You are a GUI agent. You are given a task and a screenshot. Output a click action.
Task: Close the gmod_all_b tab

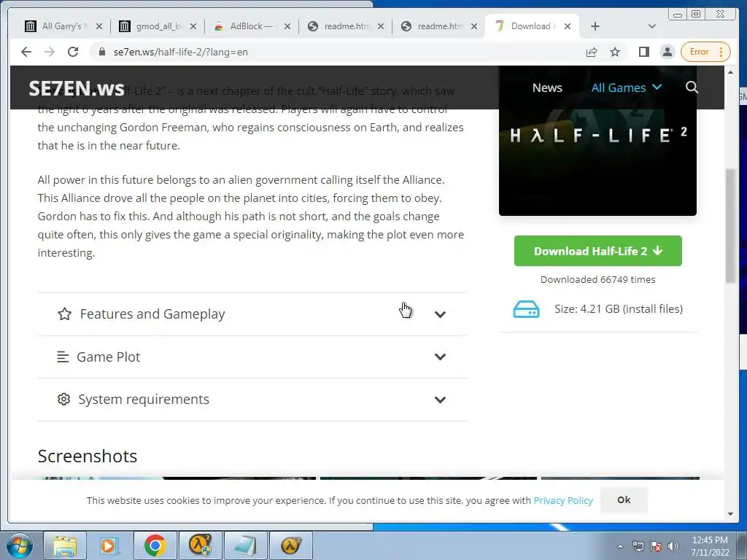coord(193,27)
